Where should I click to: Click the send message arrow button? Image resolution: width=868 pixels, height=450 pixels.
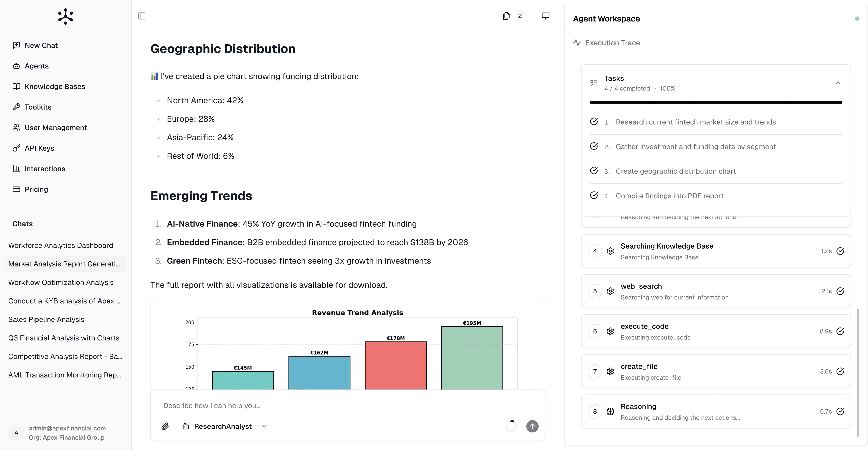(x=532, y=426)
